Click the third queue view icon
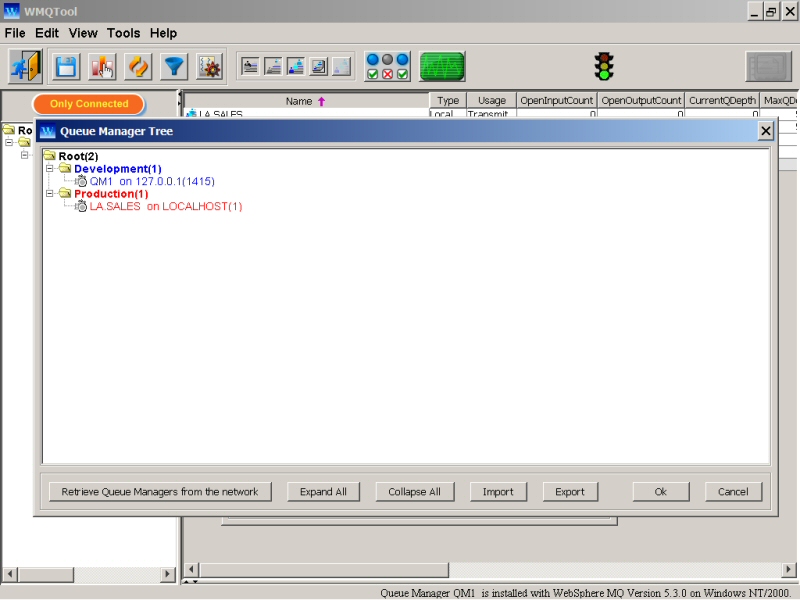The image size is (800, 600). click(x=296, y=66)
